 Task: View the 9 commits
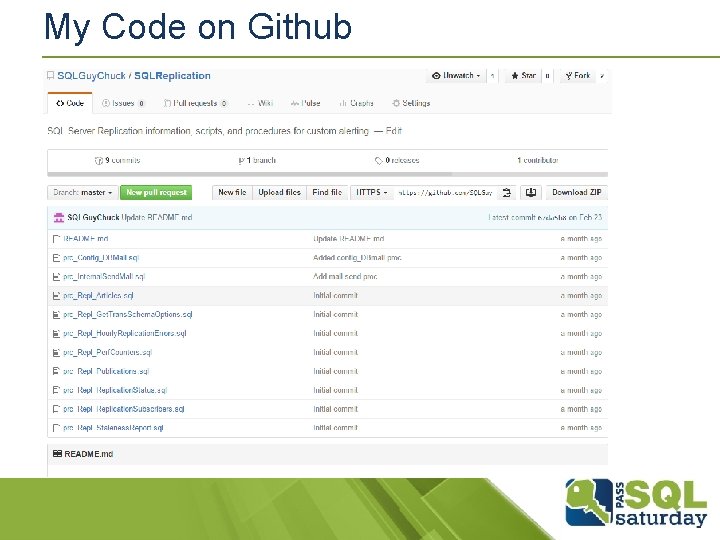118,160
